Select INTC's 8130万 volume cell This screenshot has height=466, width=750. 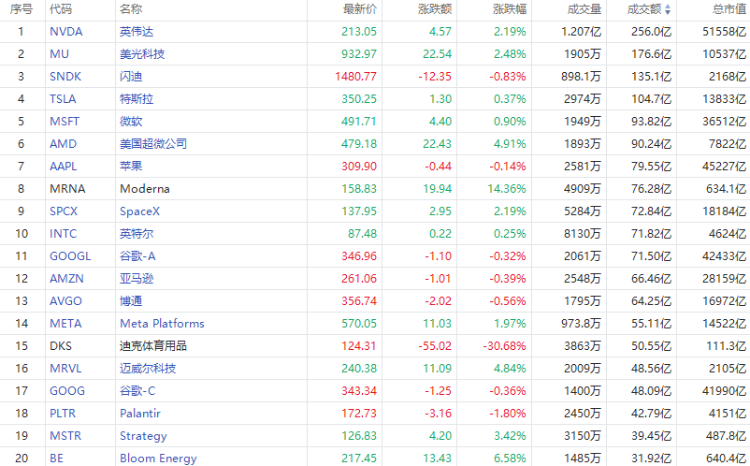[582, 234]
